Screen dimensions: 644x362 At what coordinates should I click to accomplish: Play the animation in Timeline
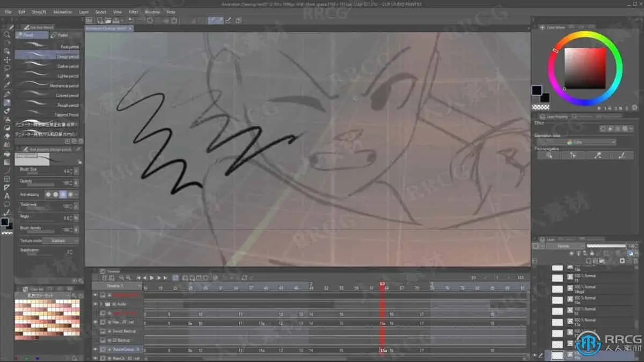pyautogui.click(x=152, y=278)
